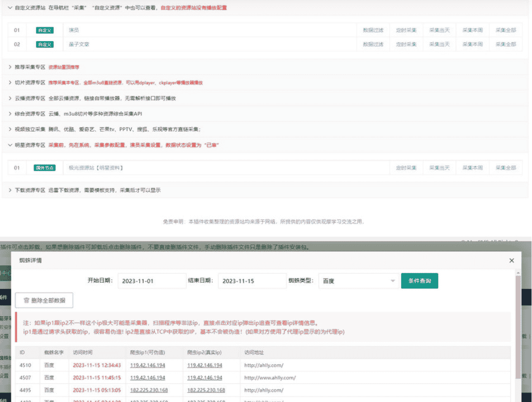Click trash icon on 删除全部数据 button

(27, 300)
